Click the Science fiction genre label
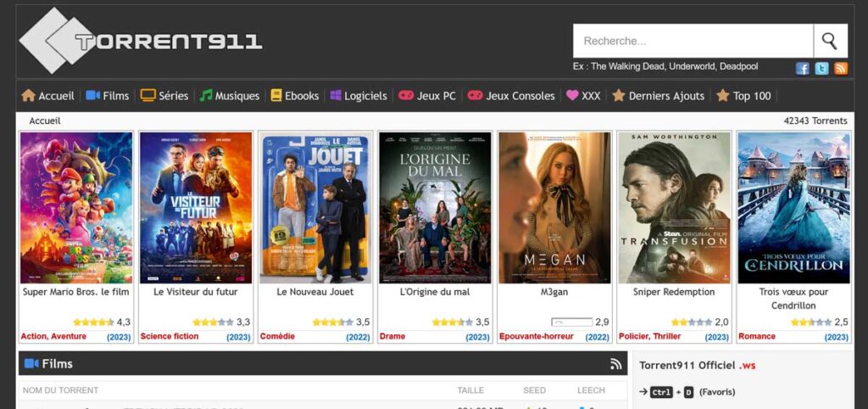This screenshot has height=409, width=868. pyautogui.click(x=170, y=336)
